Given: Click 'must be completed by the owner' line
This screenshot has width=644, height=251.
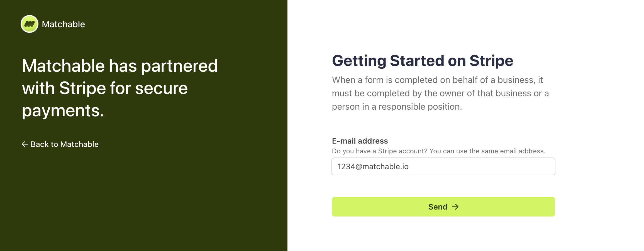Looking at the screenshot, I should (440, 93).
